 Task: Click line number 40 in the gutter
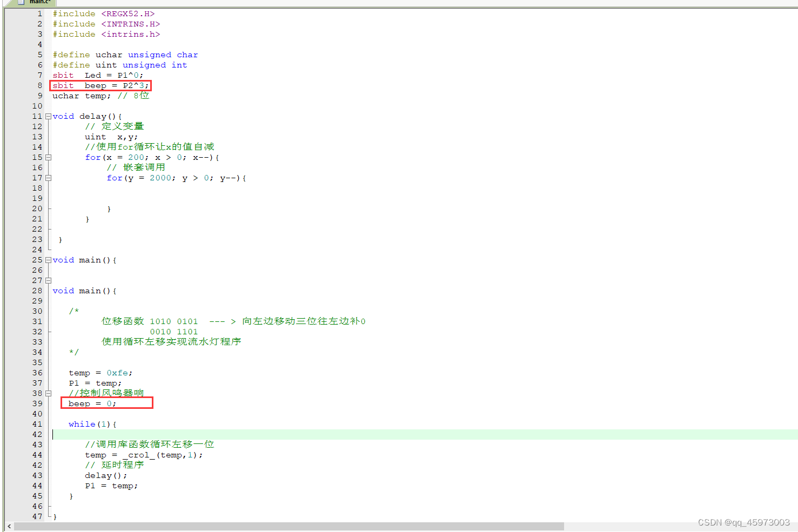[x=37, y=414]
